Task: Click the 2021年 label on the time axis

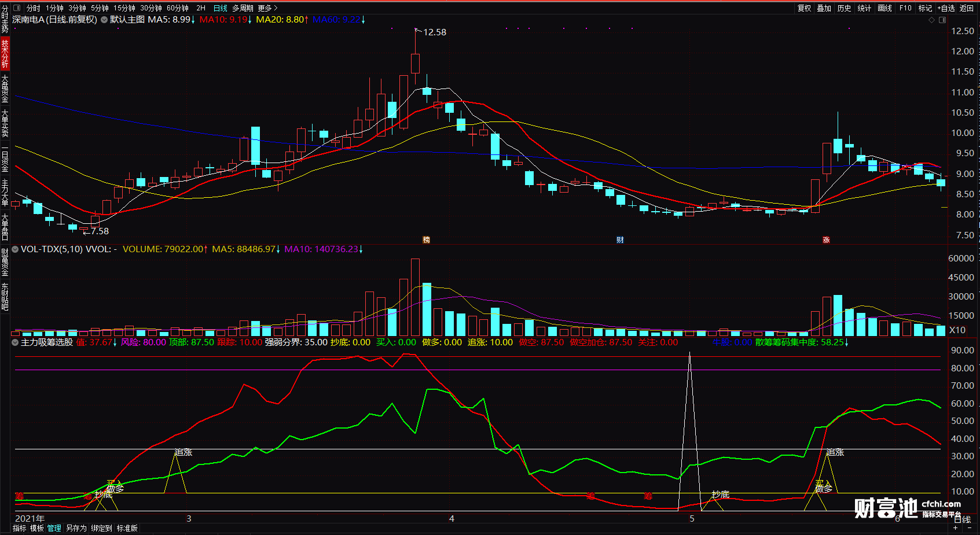Action: [x=30, y=519]
